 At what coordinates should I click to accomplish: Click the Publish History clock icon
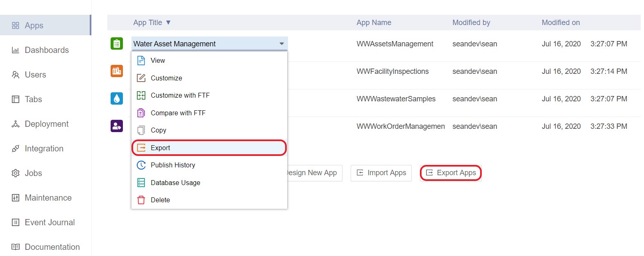click(x=141, y=165)
